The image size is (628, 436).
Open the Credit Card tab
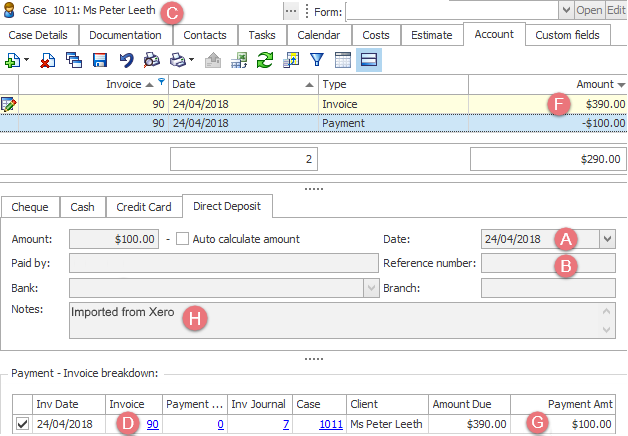coord(144,207)
